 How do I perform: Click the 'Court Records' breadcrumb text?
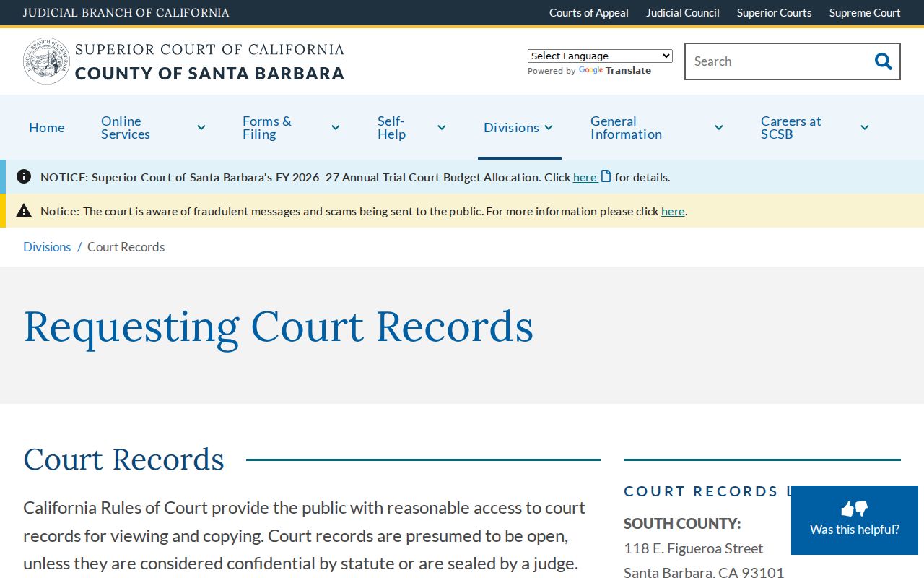(x=126, y=247)
